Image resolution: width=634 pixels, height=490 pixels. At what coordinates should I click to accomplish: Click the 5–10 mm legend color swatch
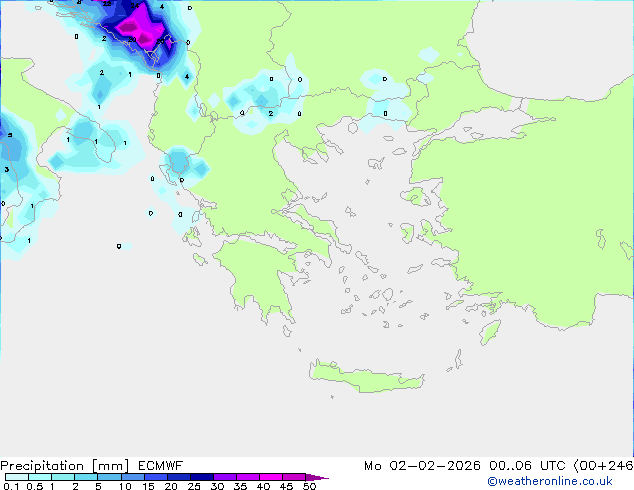pyautogui.click(x=109, y=477)
